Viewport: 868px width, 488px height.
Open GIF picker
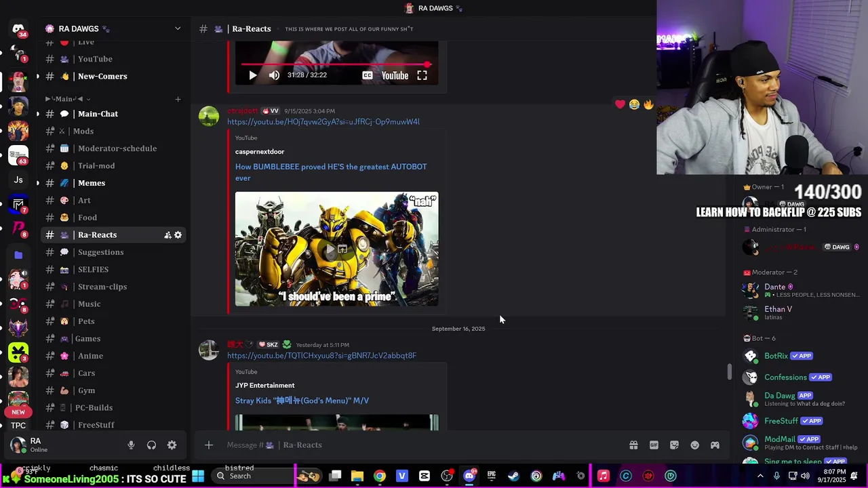[x=654, y=445]
